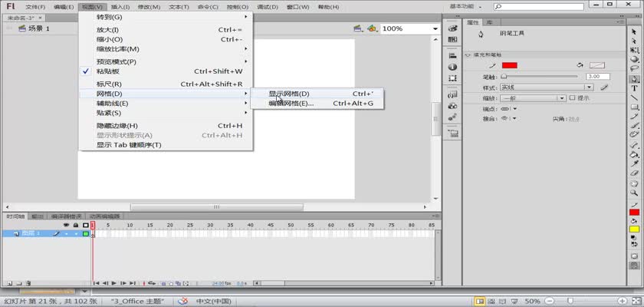Select the Deco tool
The image size is (644, 307).
634,134
